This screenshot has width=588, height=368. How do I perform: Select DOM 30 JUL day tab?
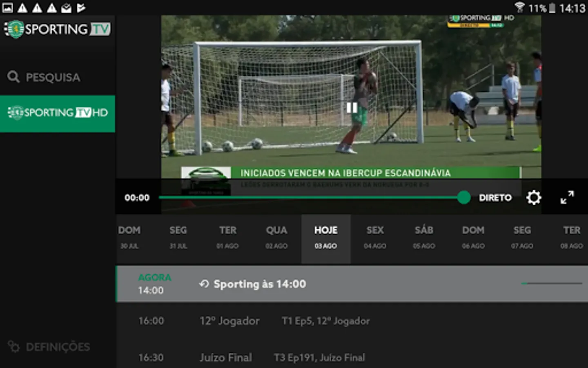point(129,239)
